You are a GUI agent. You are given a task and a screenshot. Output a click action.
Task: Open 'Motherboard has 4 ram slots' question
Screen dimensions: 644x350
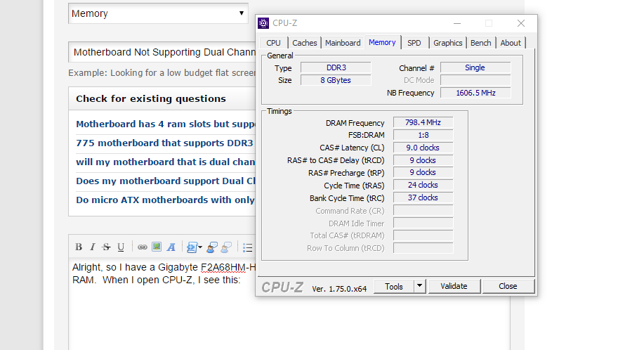click(x=166, y=124)
